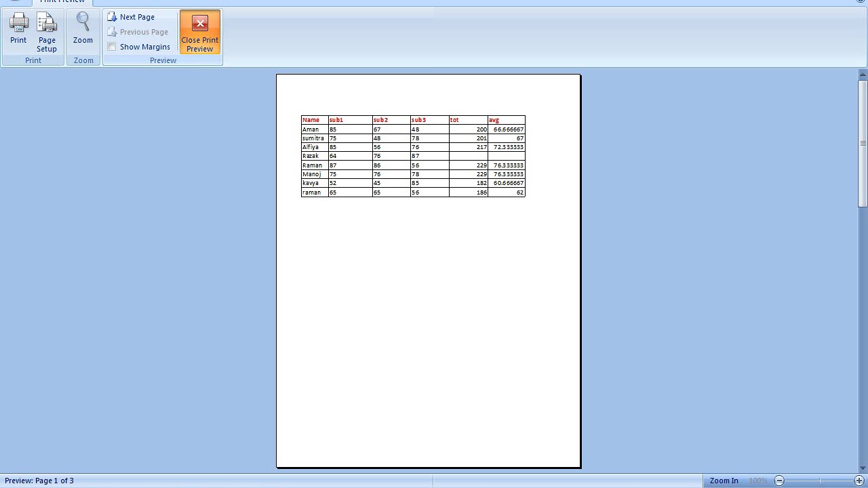868x488 pixels.
Task: Click the total value 217
Action: tap(481, 147)
